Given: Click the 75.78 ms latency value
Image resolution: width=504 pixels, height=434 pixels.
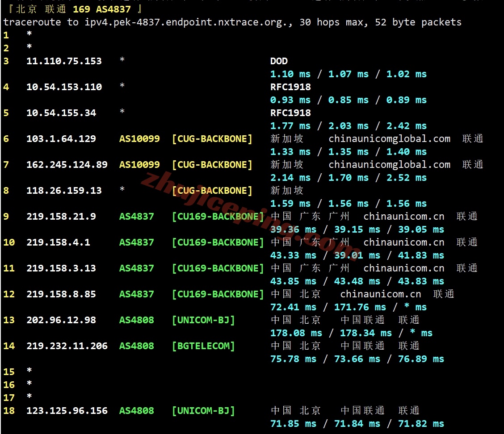Looking at the screenshot, I should [293, 359].
